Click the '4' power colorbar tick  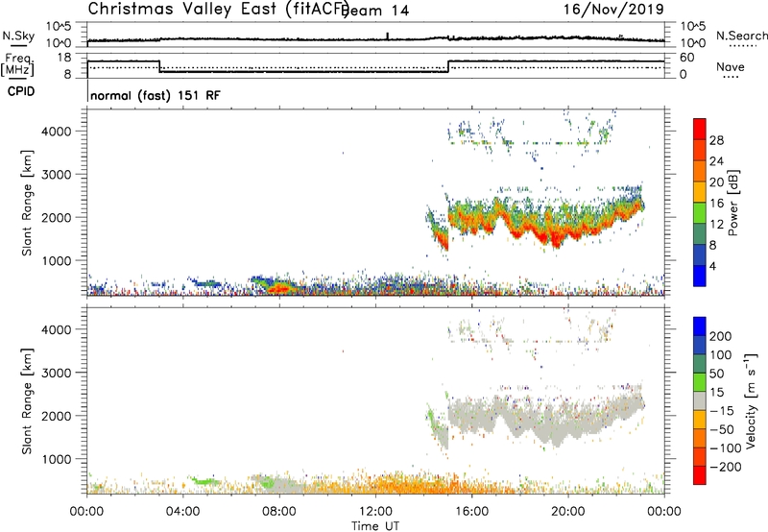point(712,266)
